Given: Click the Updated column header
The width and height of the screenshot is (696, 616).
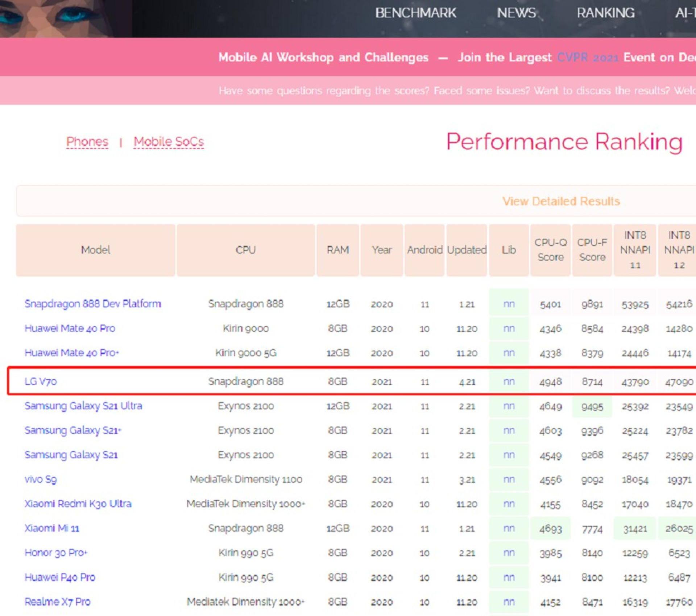Looking at the screenshot, I should point(467,250).
